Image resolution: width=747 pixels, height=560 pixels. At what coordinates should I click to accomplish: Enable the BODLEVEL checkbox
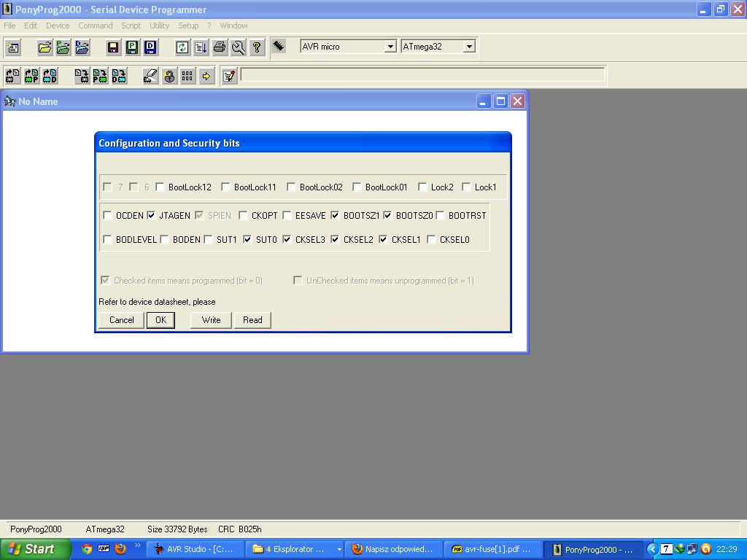click(x=108, y=239)
